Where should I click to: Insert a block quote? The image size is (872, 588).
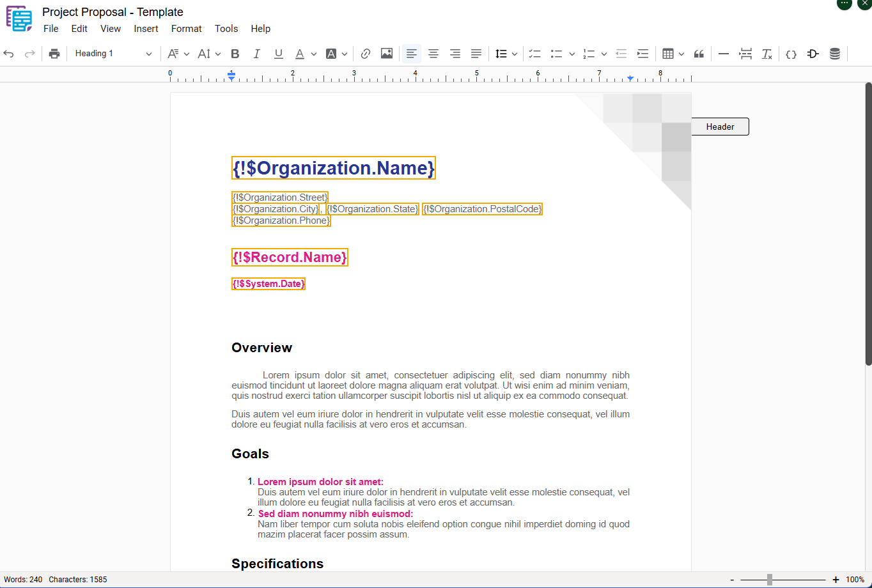tap(699, 54)
